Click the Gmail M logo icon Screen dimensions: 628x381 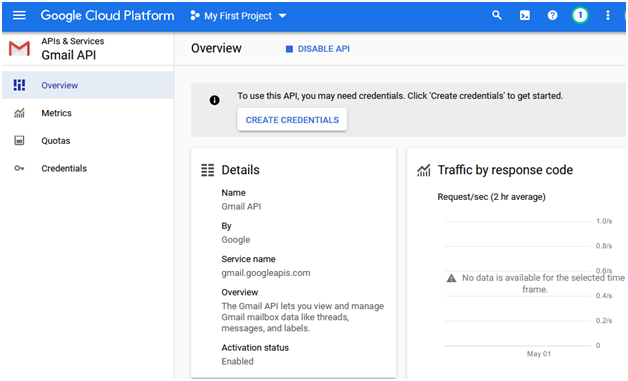(19, 48)
